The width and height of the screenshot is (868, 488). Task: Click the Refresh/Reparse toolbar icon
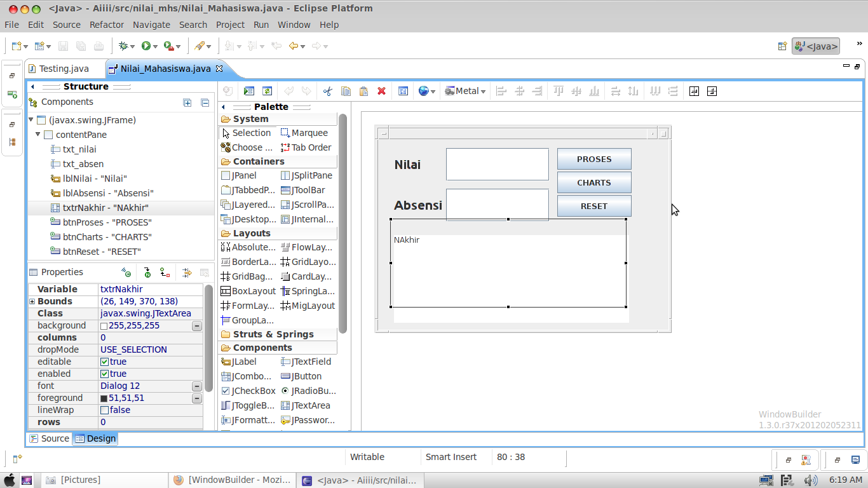tap(268, 91)
